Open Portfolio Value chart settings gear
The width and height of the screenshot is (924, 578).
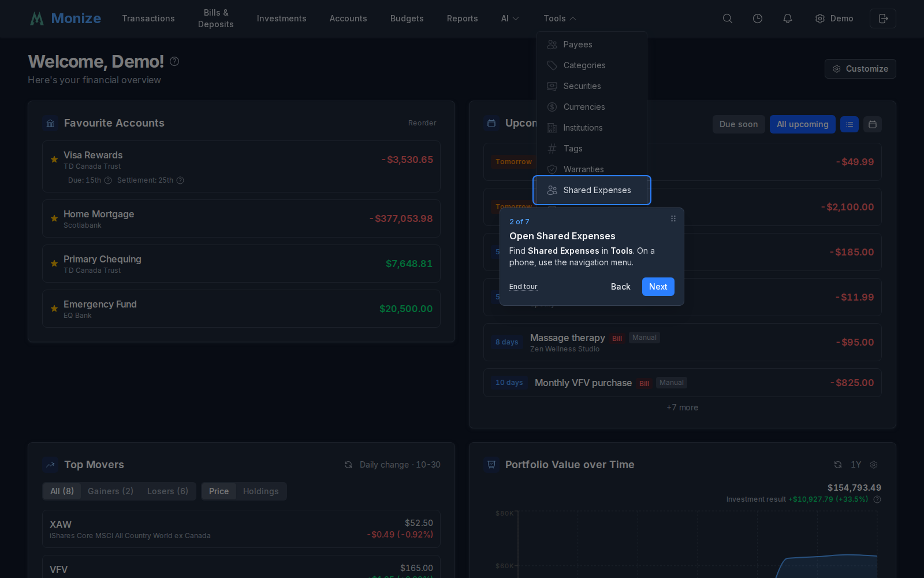(x=874, y=465)
